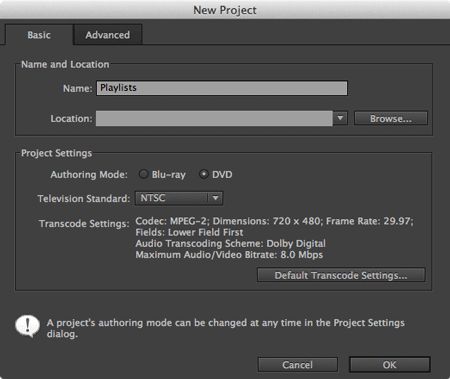Image resolution: width=450 pixels, height=379 pixels.
Task: Open the Browse... folder chooser
Action: pos(391,118)
